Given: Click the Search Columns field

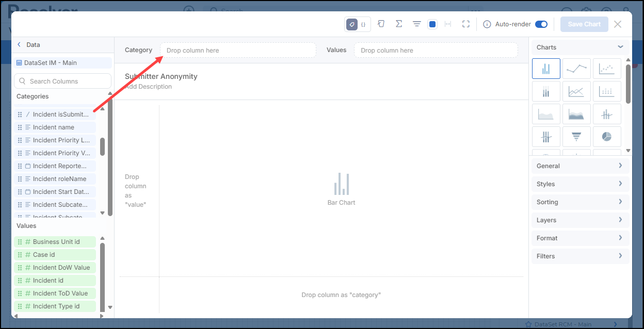Looking at the screenshot, I should [62, 81].
